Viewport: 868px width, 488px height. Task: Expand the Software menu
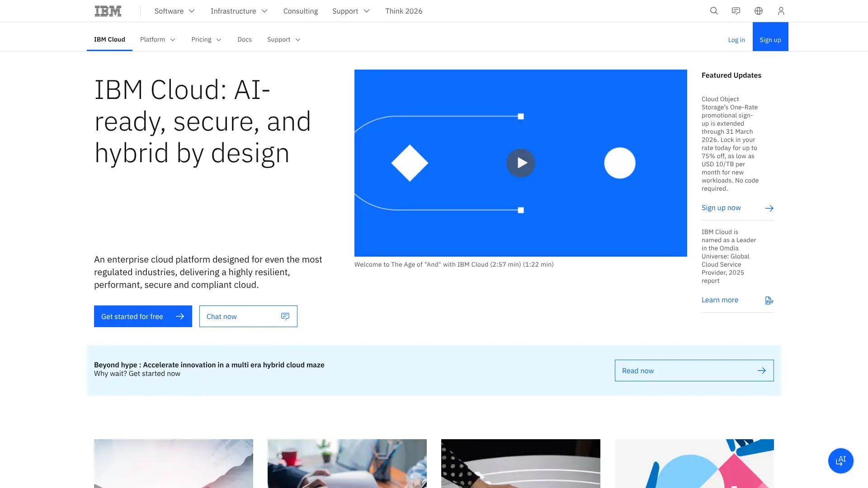click(175, 11)
